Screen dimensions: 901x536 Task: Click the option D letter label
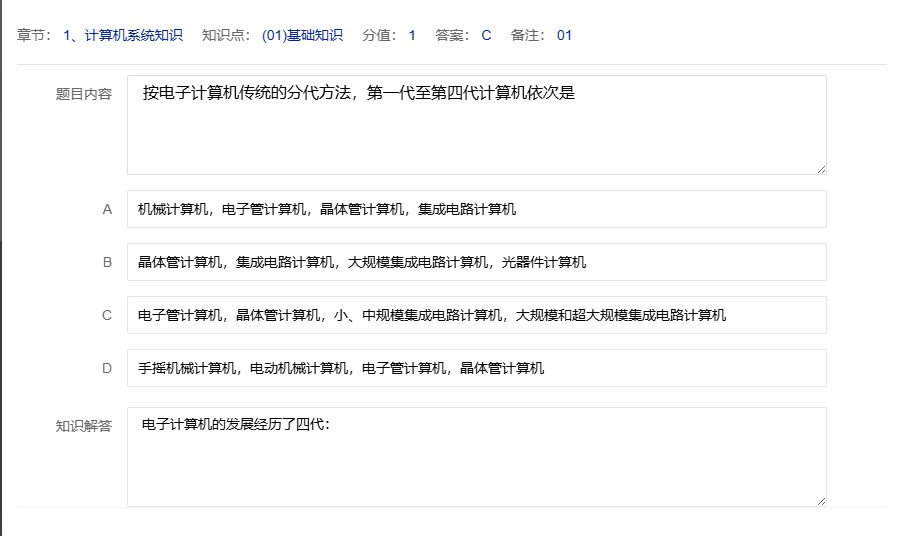[107, 368]
